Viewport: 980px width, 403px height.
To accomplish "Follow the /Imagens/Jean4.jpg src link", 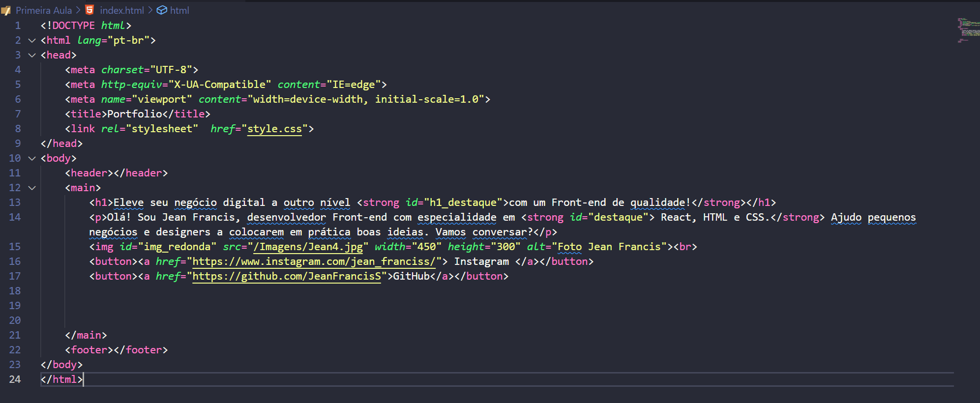I will point(308,247).
